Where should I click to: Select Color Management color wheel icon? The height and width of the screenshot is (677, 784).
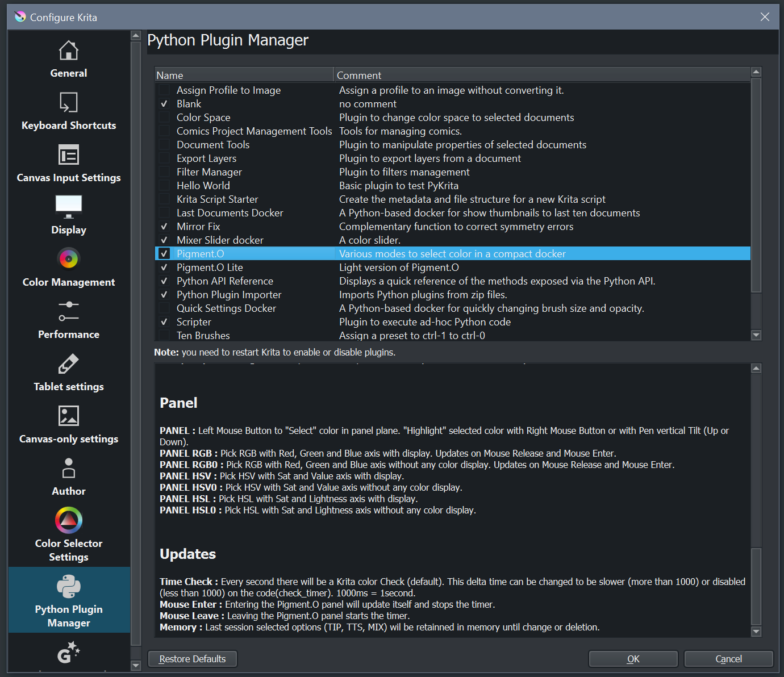coord(69,259)
